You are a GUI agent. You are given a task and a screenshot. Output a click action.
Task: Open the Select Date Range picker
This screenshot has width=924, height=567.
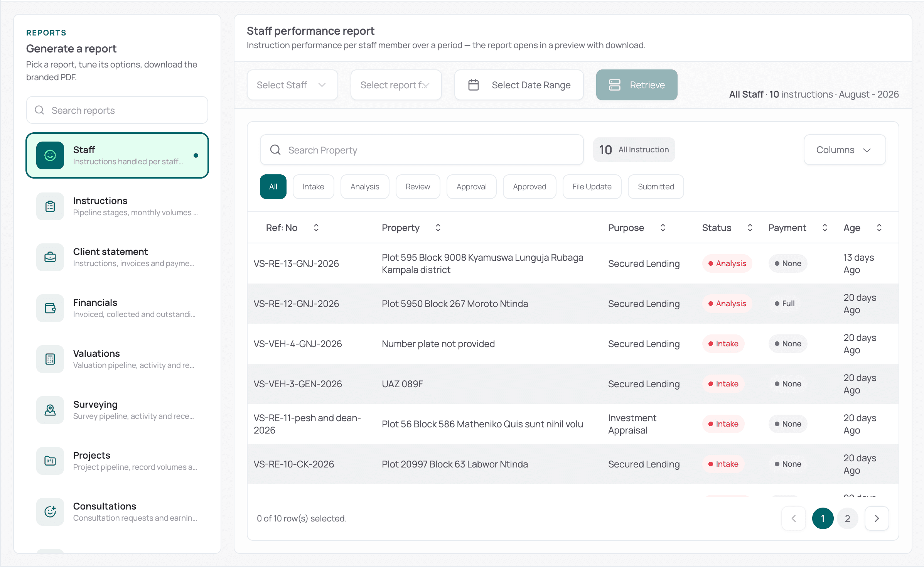(519, 85)
